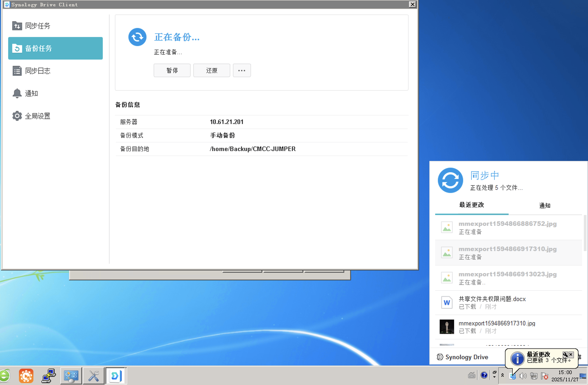Open 共享文件夹权限问题.docx entry
Viewport: 588px width, 385px height.
pyautogui.click(x=492, y=299)
